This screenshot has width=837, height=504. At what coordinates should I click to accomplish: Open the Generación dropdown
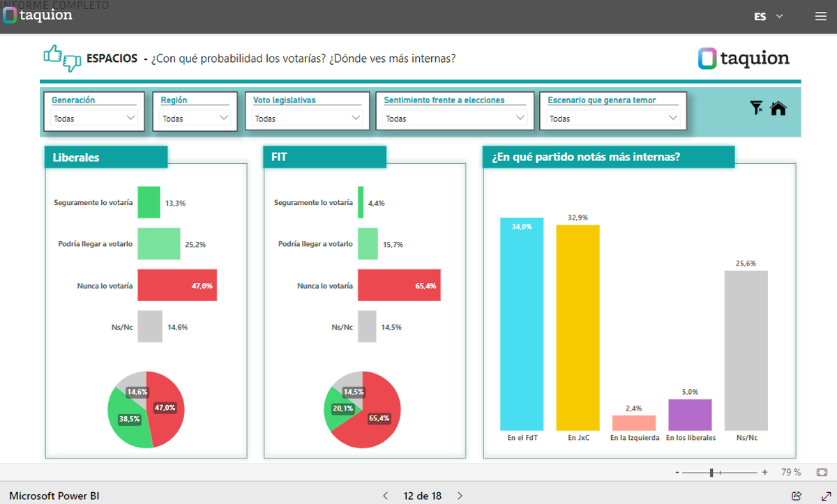(x=94, y=119)
